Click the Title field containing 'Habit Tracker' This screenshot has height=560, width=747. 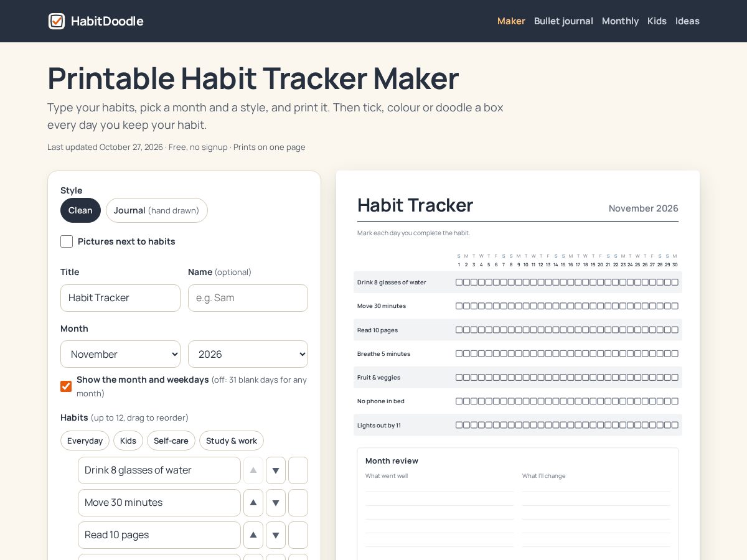point(120,298)
